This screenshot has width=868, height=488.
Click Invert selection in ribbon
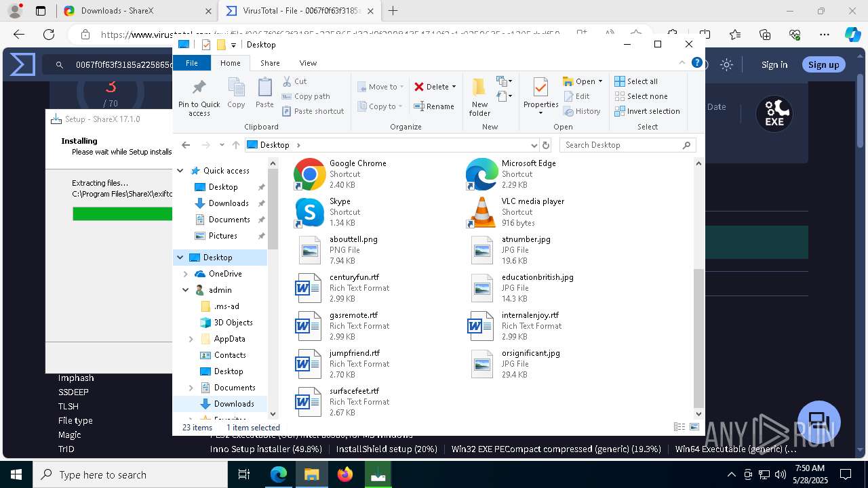coord(647,111)
